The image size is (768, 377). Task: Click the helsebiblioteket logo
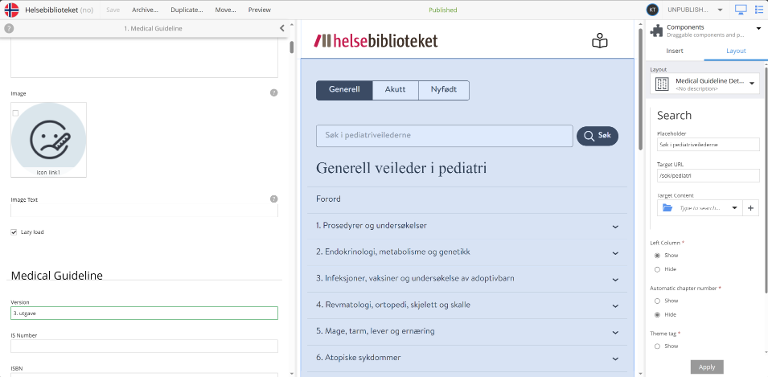coord(376,41)
